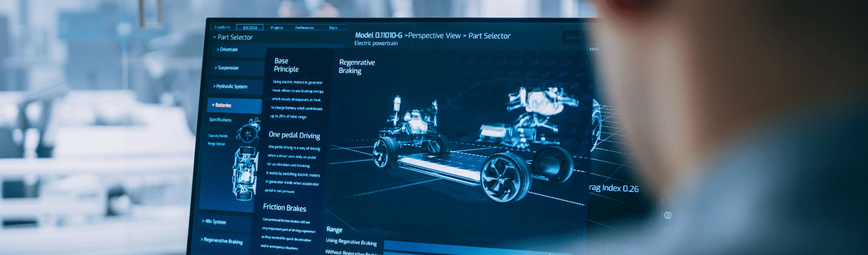Image resolution: width=868 pixels, height=255 pixels.
Task: Click the Using Regerative Braking label
Action: [351, 242]
